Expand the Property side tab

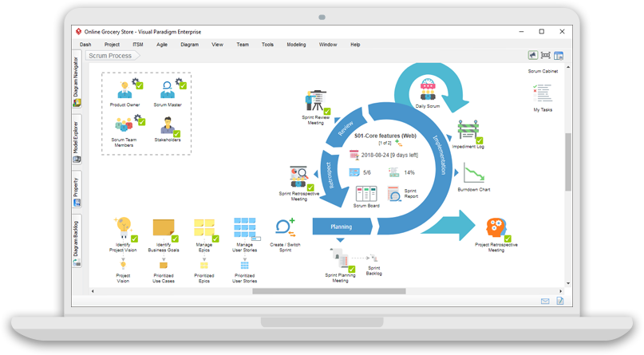[x=77, y=190]
